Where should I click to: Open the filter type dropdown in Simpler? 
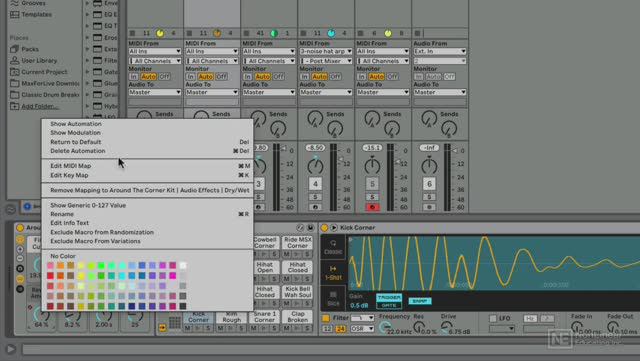(x=362, y=318)
